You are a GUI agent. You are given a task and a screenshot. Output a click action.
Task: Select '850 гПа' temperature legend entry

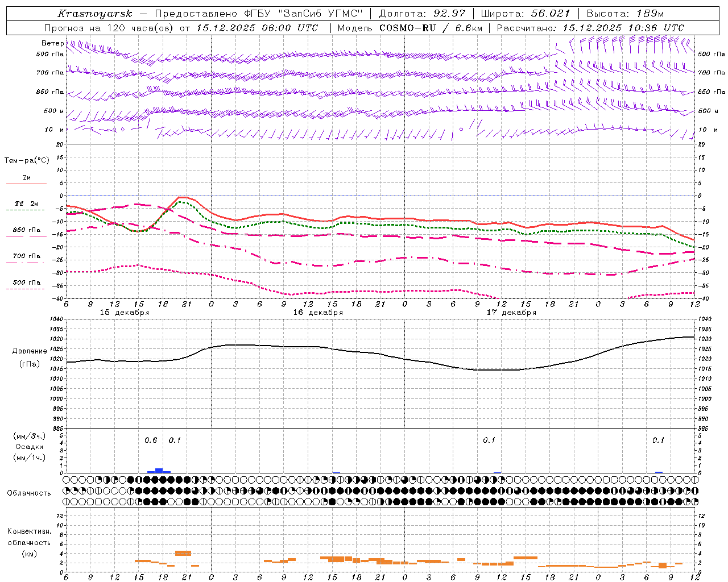(x=26, y=230)
